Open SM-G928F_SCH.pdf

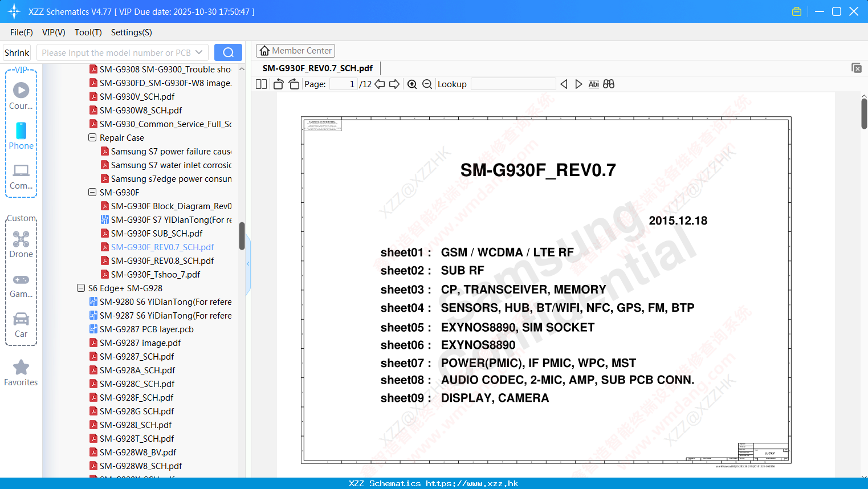click(132, 397)
